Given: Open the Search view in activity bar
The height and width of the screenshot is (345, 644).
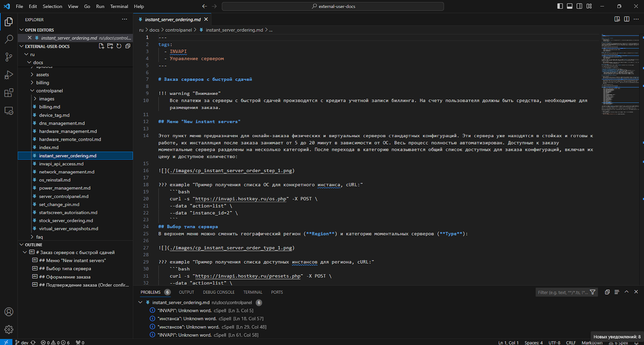Looking at the screenshot, I should pyautogui.click(x=8, y=39).
